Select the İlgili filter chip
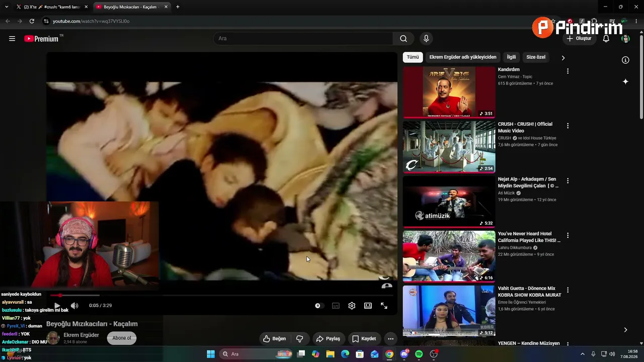Image resolution: width=644 pixels, height=362 pixels. click(511, 57)
